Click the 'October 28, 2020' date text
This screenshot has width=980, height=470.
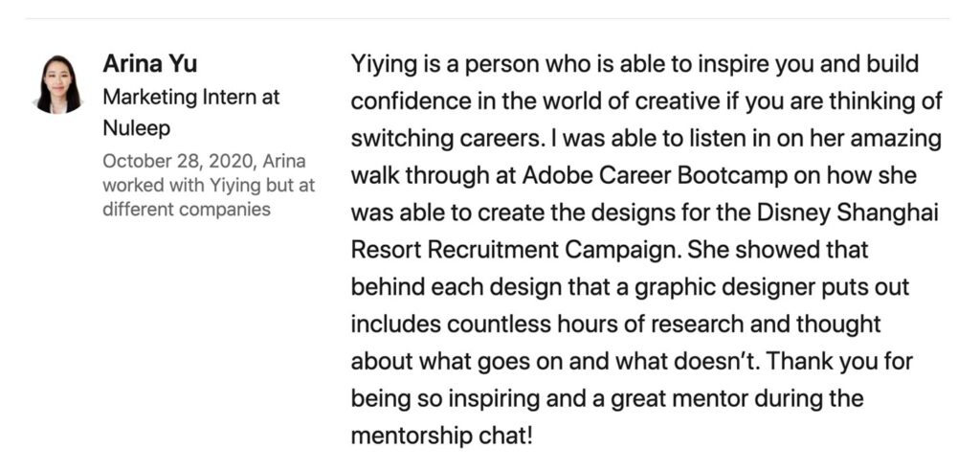(179, 161)
